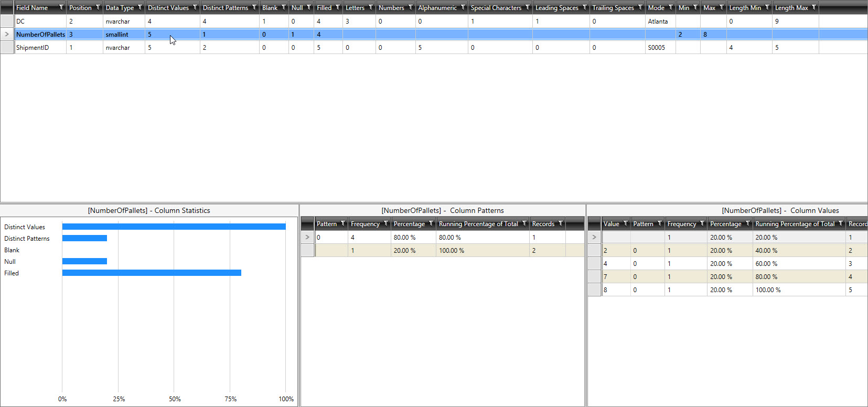The width and height of the screenshot is (868, 407).
Task: Click the Min column filter icon
Action: pyautogui.click(x=695, y=7)
